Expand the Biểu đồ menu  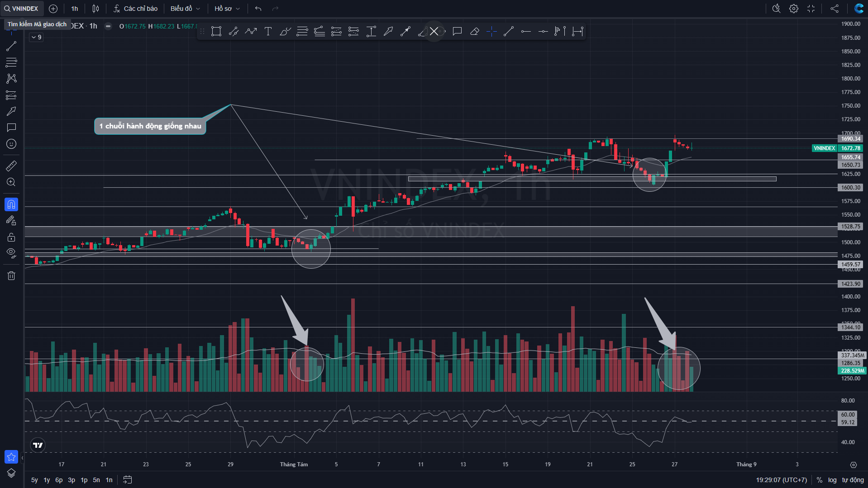pyautogui.click(x=185, y=9)
